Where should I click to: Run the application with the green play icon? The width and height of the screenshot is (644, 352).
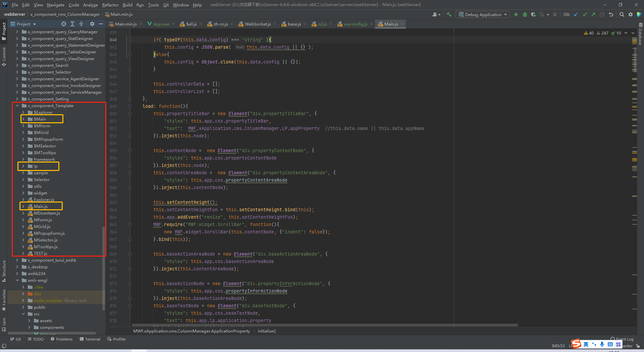coord(516,14)
